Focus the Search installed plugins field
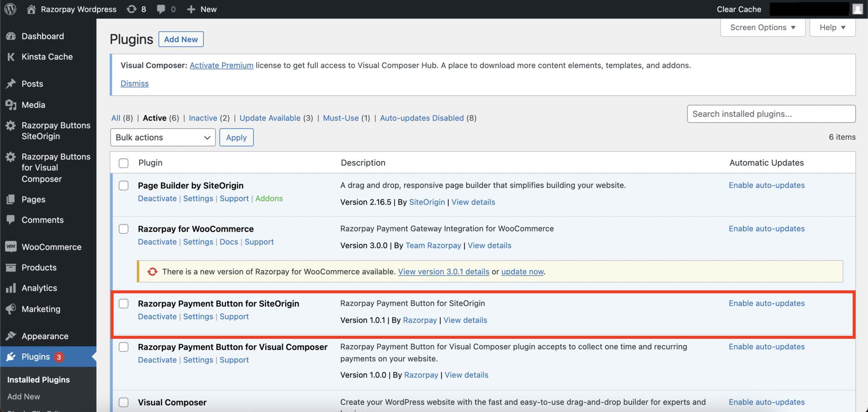This screenshot has width=868, height=412. click(x=771, y=114)
